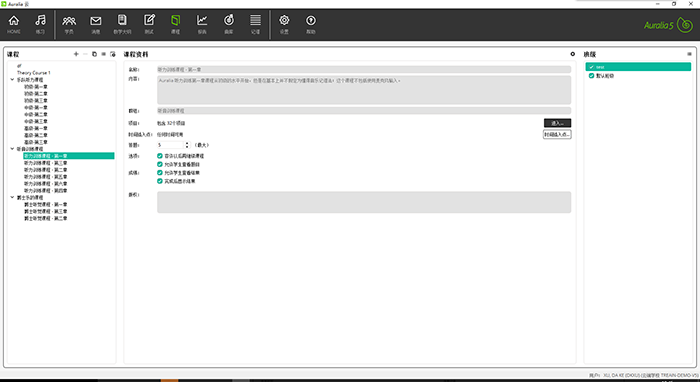This screenshot has height=382, width=700.
Task: Click the Auralia 5 logo
Action: click(x=668, y=25)
